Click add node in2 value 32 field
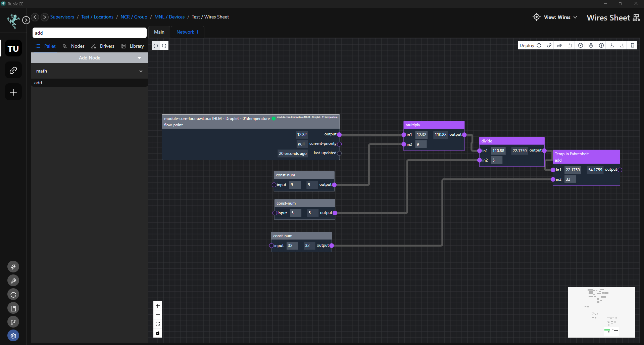This screenshot has height=345, width=644. (570, 179)
